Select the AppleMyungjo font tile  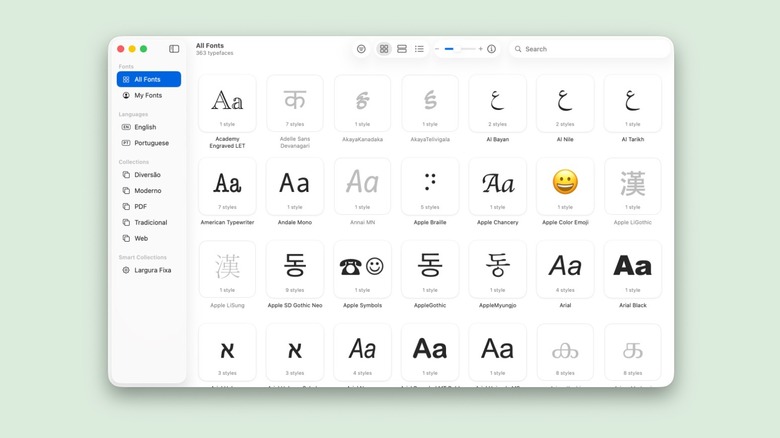click(x=497, y=269)
